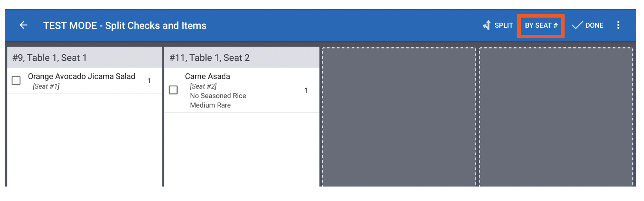
Task: Click the Carne Asada item name
Action: click(x=207, y=76)
